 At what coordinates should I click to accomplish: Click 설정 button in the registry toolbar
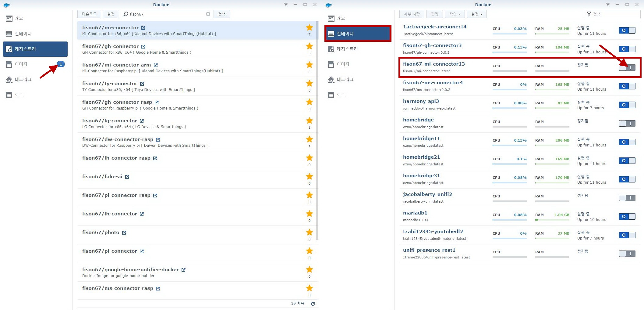[x=111, y=14]
